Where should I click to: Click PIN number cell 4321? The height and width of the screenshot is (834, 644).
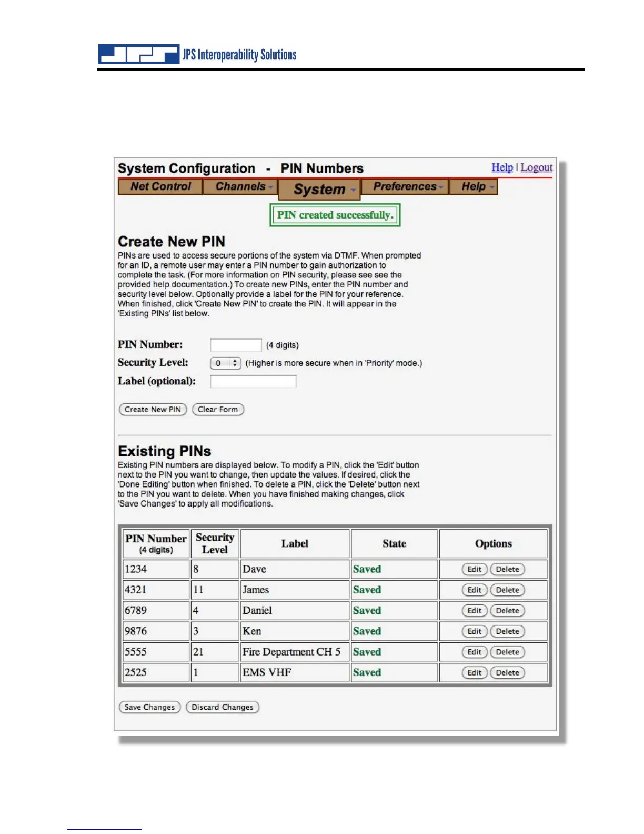156,590
